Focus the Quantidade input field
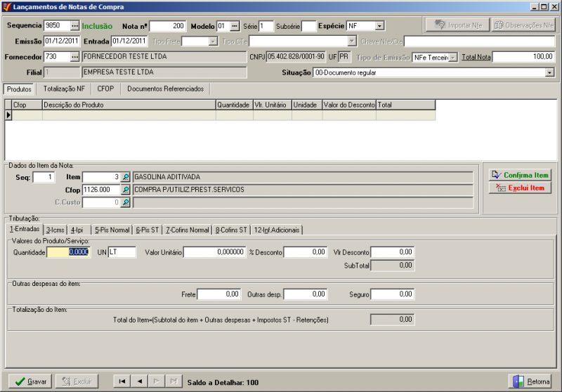The image size is (562, 392). [x=68, y=252]
